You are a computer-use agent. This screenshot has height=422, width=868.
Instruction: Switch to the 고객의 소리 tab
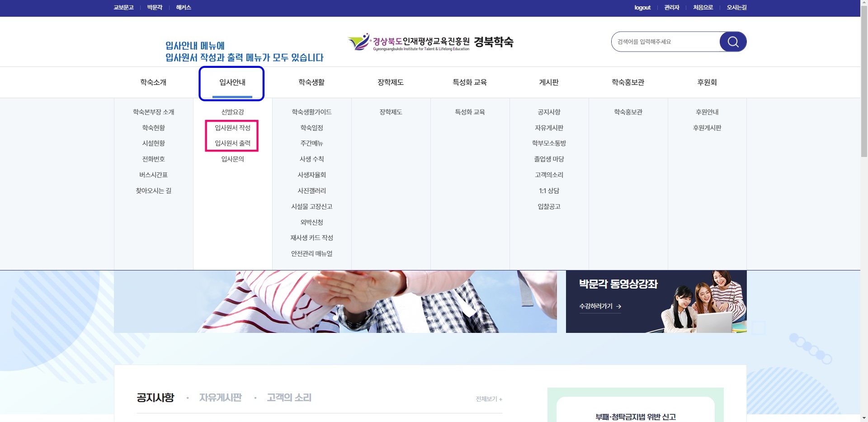click(289, 398)
